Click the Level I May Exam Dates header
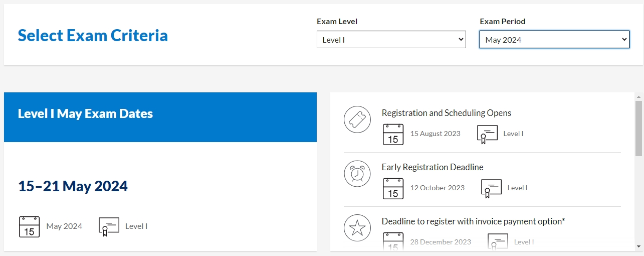Image resolution: width=644 pixels, height=256 pixels. pos(85,113)
